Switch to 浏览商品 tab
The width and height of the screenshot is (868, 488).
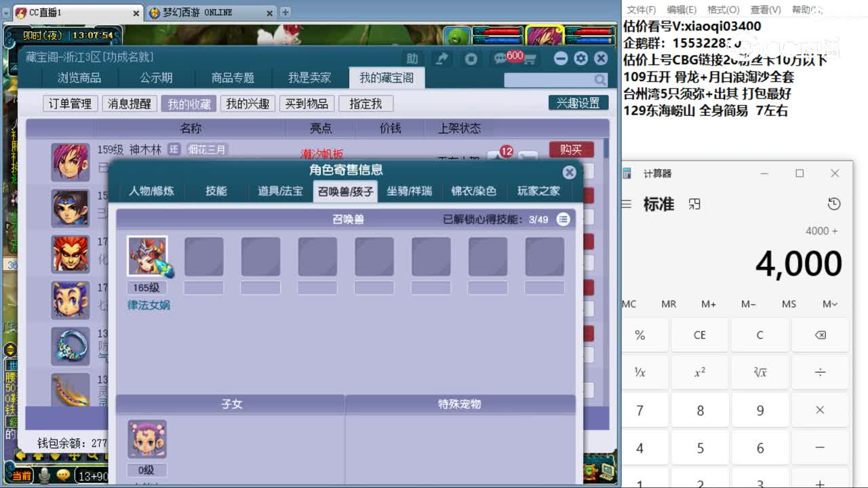tap(79, 78)
